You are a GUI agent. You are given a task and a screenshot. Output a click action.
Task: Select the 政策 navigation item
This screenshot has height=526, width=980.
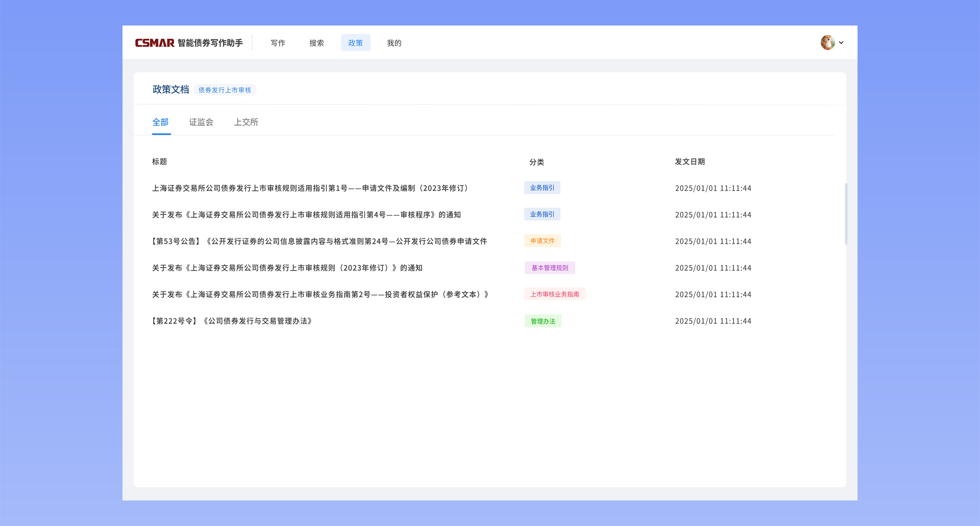click(355, 43)
